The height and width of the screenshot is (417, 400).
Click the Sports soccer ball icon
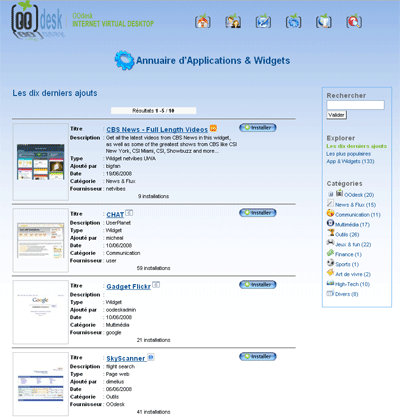coord(330,262)
